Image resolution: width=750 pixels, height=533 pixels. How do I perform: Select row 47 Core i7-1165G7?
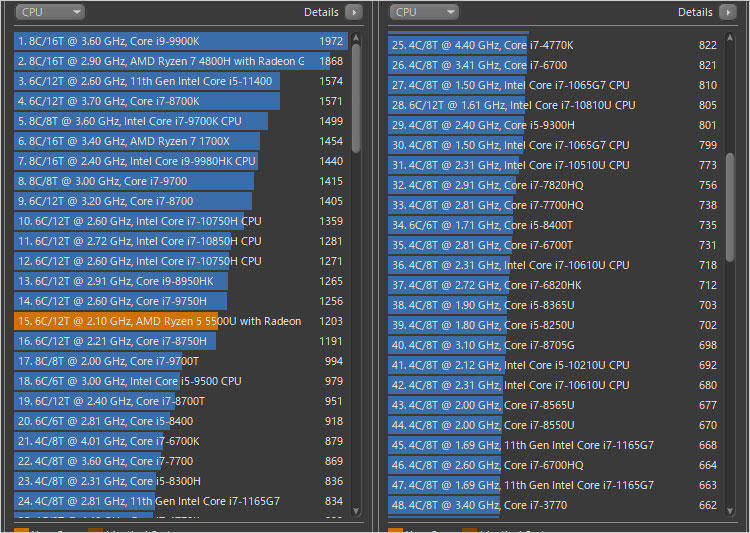pyautogui.click(x=555, y=485)
